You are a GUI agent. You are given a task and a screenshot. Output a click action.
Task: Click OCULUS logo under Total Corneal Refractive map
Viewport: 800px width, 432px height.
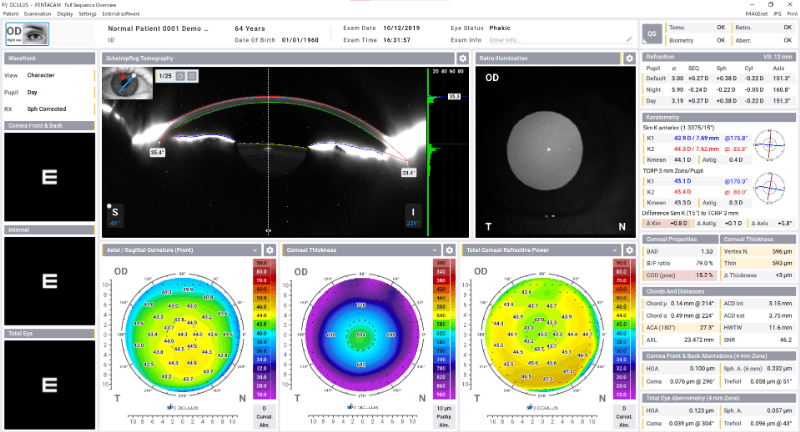pyautogui.click(x=542, y=408)
